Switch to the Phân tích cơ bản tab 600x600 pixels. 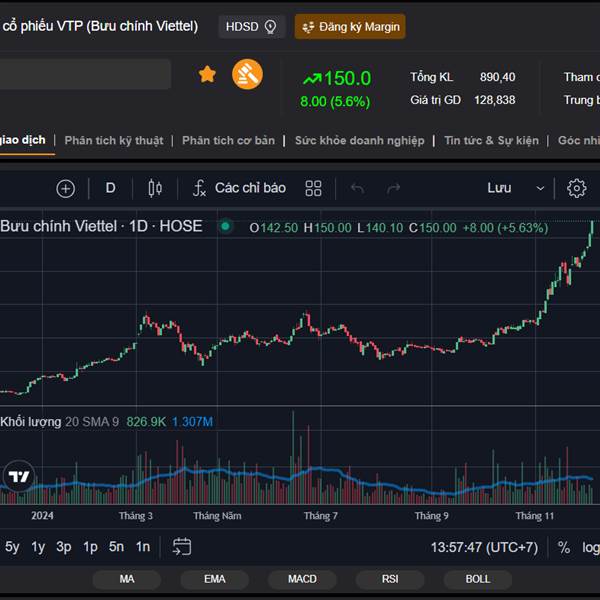pyautogui.click(x=228, y=140)
